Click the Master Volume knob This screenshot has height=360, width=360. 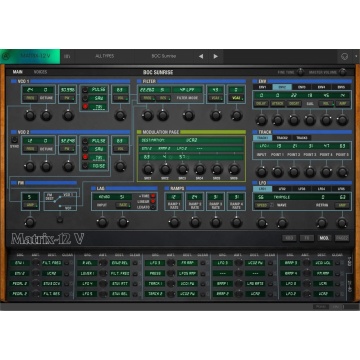[x=342, y=72]
